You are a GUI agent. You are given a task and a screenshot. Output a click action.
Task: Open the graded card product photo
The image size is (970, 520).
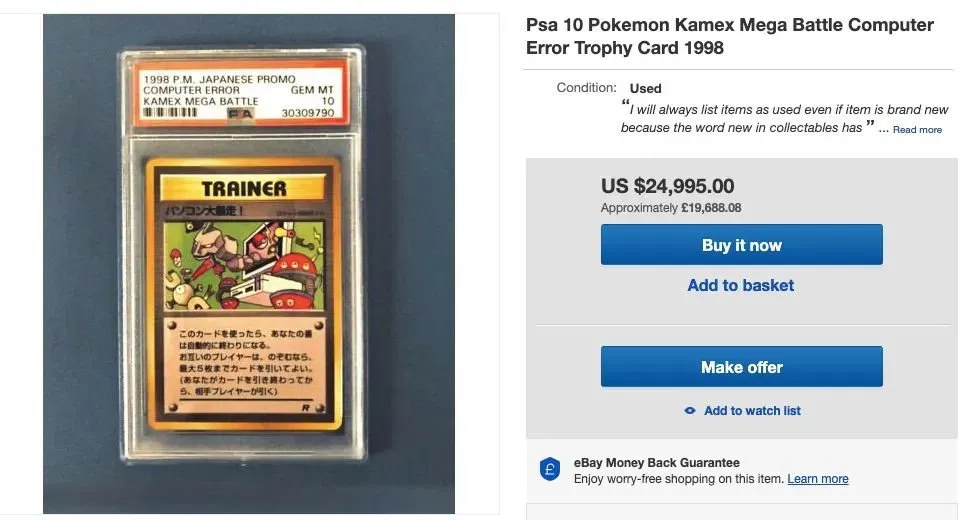point(249,263)
